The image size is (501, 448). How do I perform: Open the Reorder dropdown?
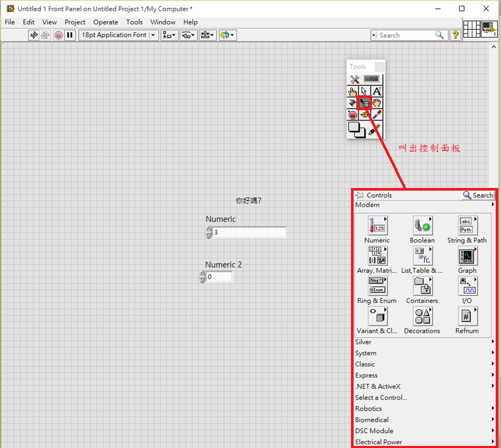[228, 35]
